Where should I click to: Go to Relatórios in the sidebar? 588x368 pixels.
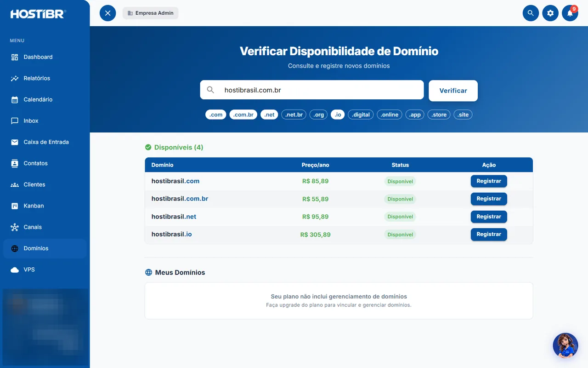click(45, 78)
